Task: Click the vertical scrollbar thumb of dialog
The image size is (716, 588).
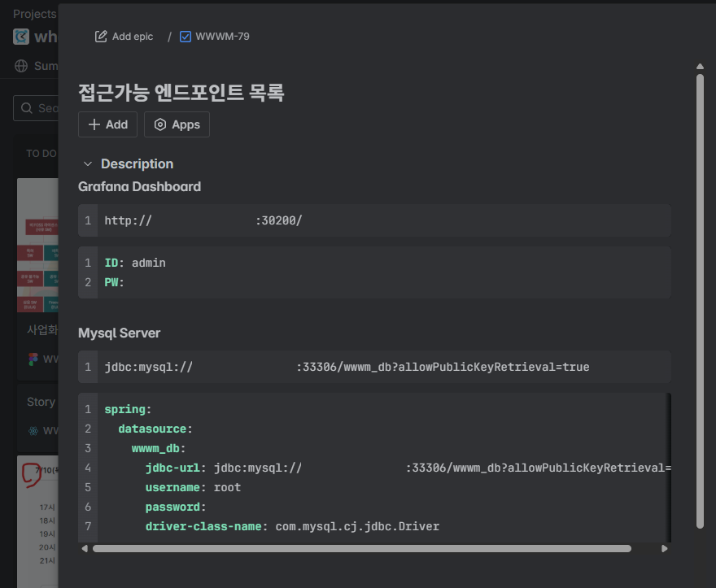Action: 700,301
